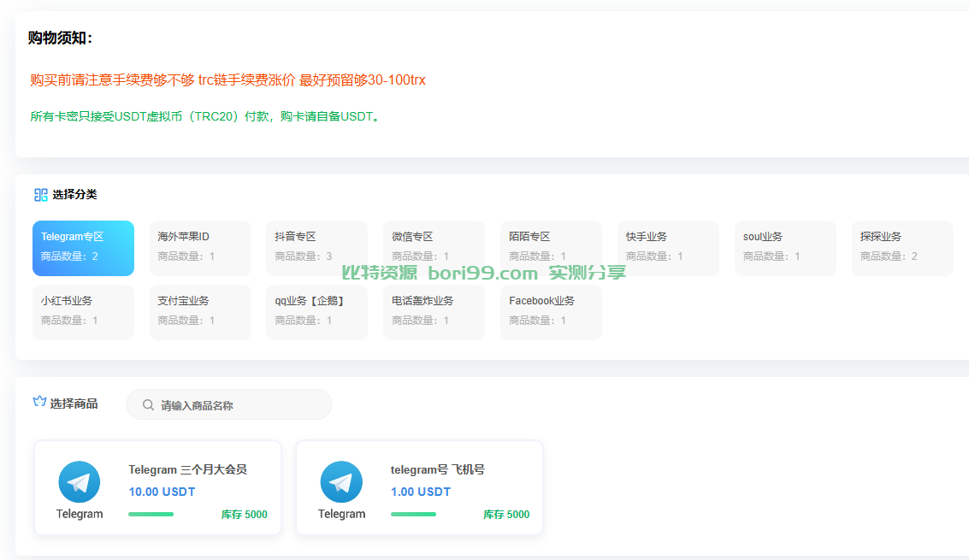Select the 海外苹果ID category
The image size is (969, 560).
(x=200, y=248)
